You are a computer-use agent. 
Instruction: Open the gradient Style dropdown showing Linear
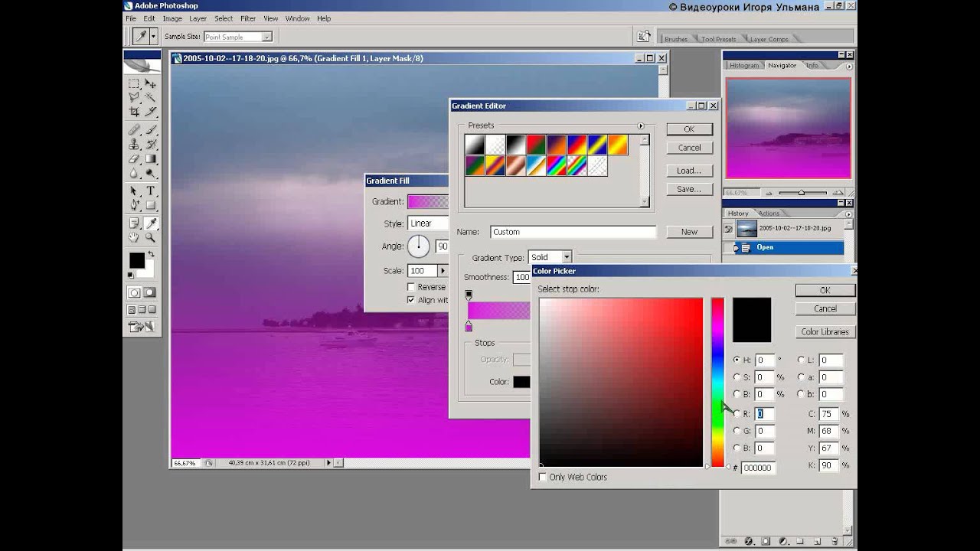[427, 223]
